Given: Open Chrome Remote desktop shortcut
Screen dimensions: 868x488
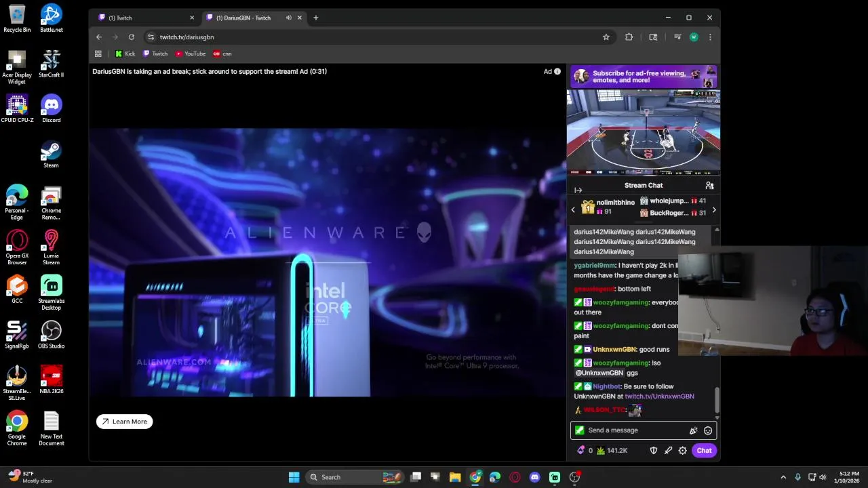Looking at the screenshot, I should [x=51, y=203].
